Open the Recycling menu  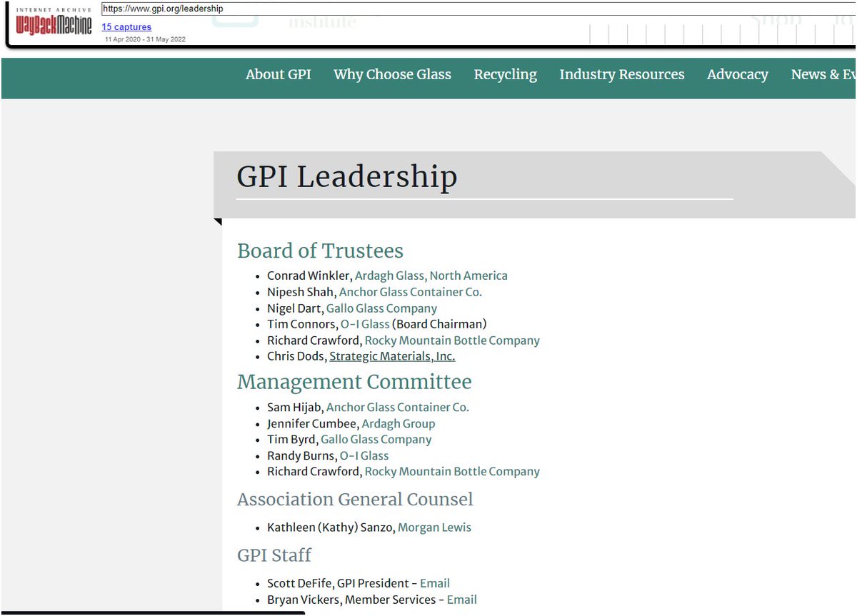(505, 75)
